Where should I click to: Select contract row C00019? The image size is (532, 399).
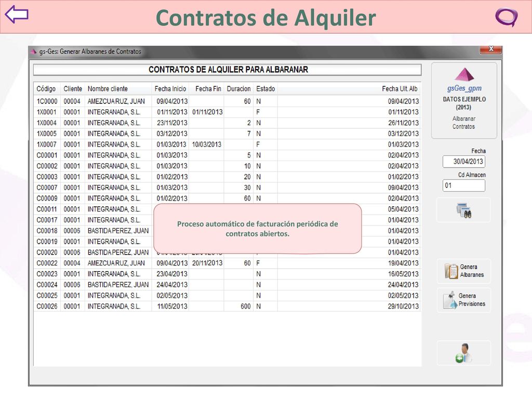click(x=227, y=242)
